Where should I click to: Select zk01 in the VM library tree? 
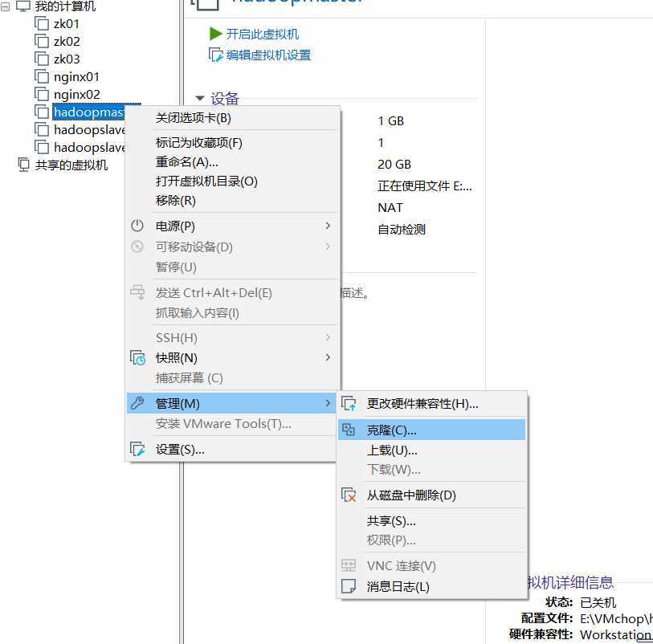click(66, 24)
